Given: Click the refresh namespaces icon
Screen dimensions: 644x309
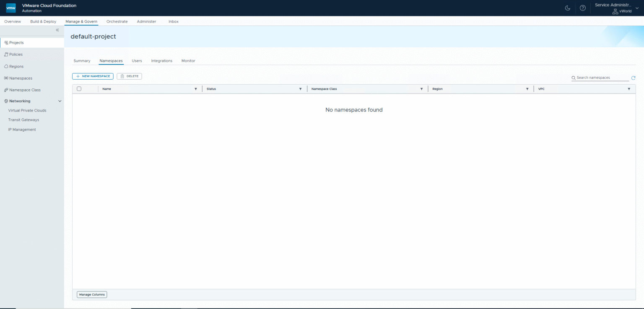Looking at the screenshot, I should point(633,78).
